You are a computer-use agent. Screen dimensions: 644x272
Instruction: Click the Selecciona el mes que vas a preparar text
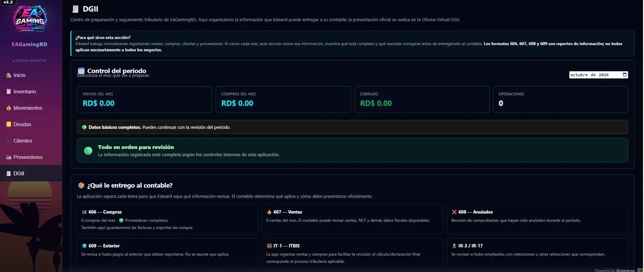pyautogui.click(x=113, y=76)
